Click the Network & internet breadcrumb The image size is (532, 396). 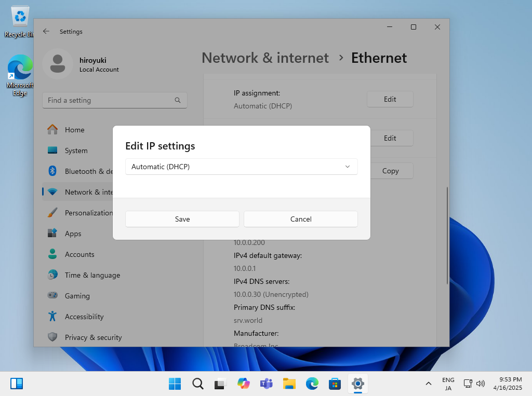(265, 58)
